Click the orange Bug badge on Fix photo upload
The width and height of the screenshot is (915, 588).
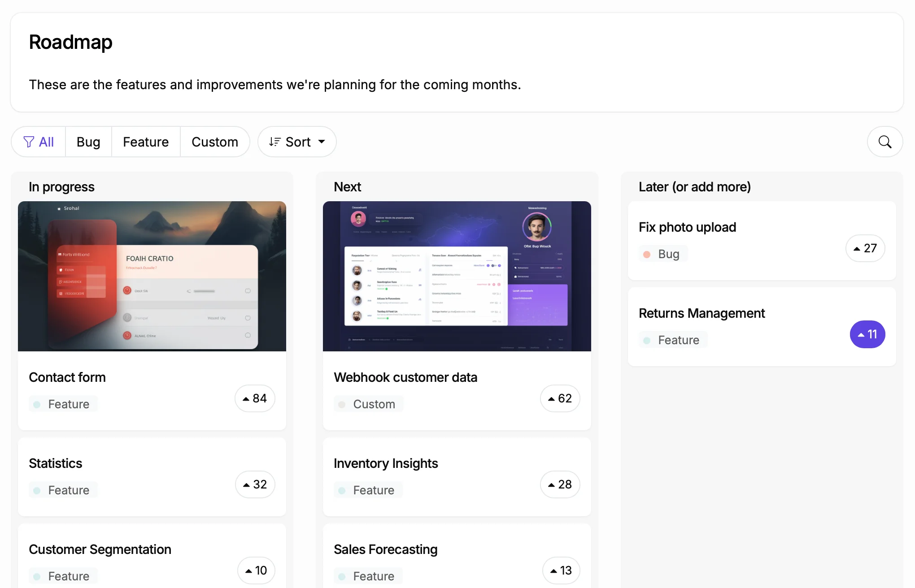point(662,253)
